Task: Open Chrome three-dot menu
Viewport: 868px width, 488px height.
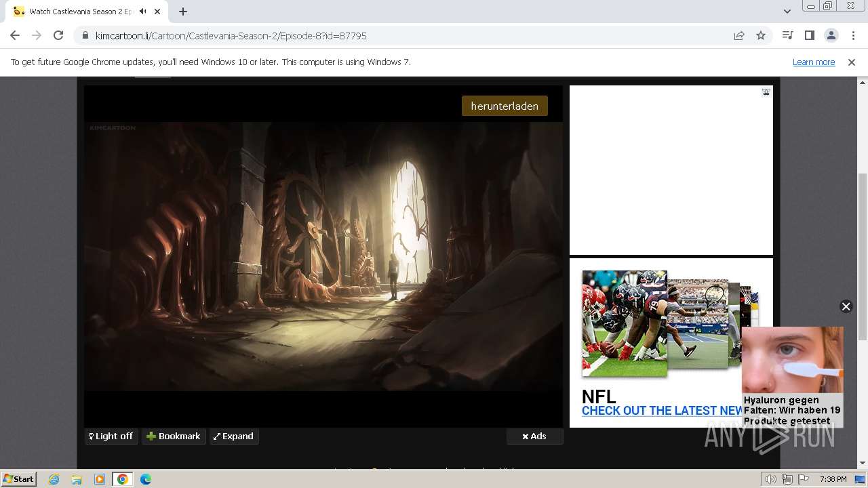Action: tap(853, 35)
